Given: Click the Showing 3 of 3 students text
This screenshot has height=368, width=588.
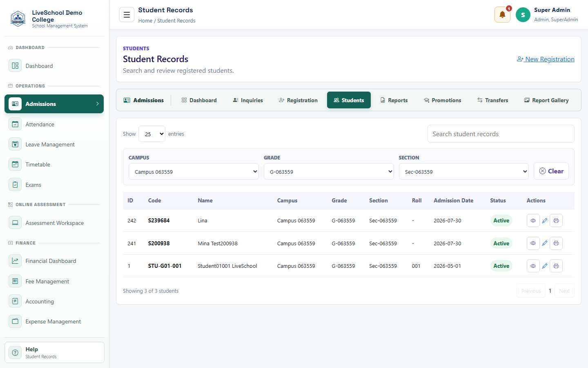Looking at the screenshot, I should [x=151, y=291].
